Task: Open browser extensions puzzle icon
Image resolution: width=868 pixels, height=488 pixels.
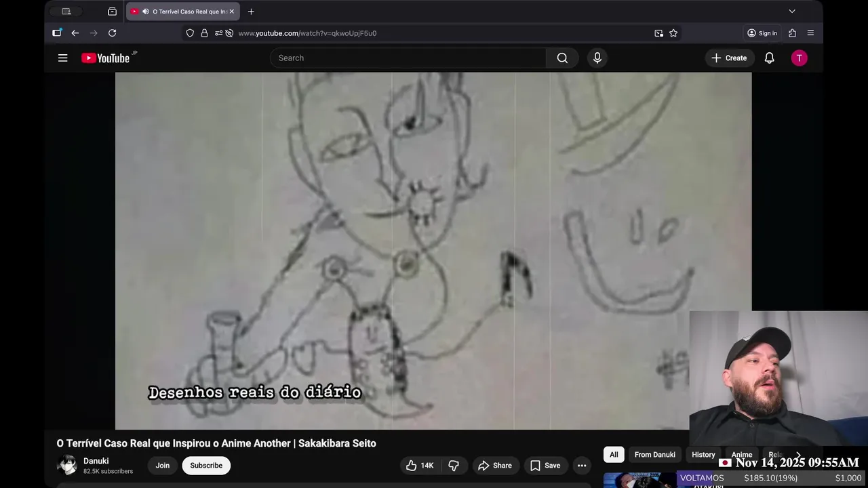Action: tap(792, 33)
